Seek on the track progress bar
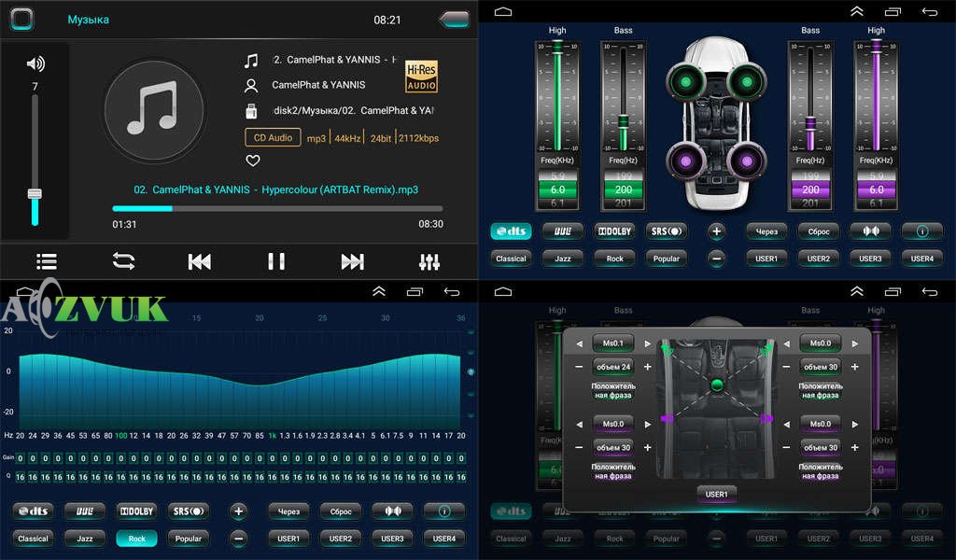Image resolution: width=956 pixels, height=560 pixels. [x=277, y=208]
